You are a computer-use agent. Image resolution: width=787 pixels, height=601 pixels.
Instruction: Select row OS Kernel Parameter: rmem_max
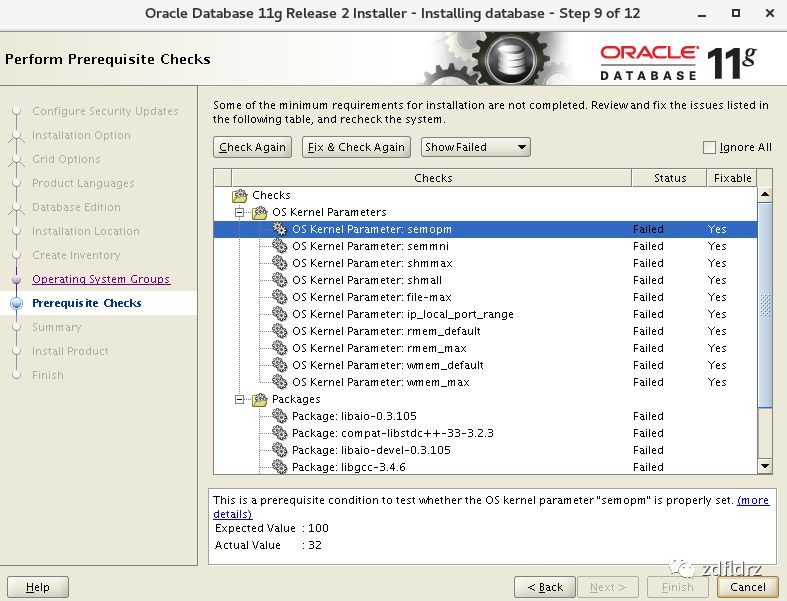[x=485, y=348]
